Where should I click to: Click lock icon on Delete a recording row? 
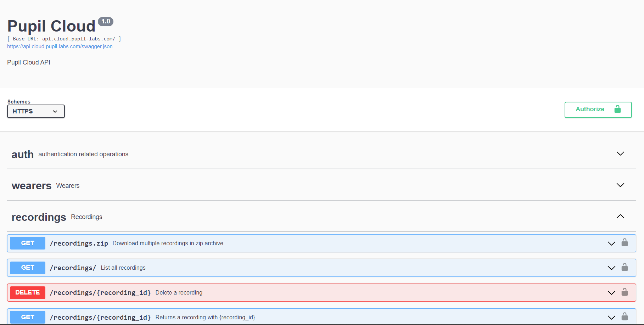[x=625, y=292]
